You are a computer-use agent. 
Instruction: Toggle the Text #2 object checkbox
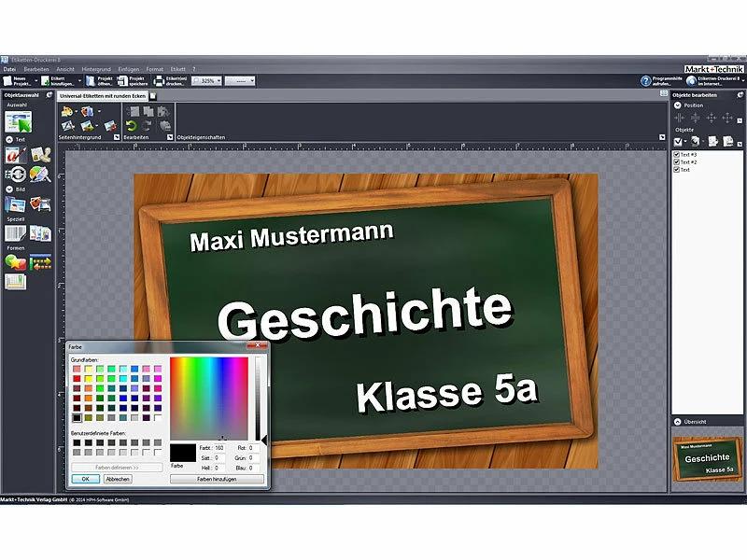pyautogui.click(x=676, y=161)
